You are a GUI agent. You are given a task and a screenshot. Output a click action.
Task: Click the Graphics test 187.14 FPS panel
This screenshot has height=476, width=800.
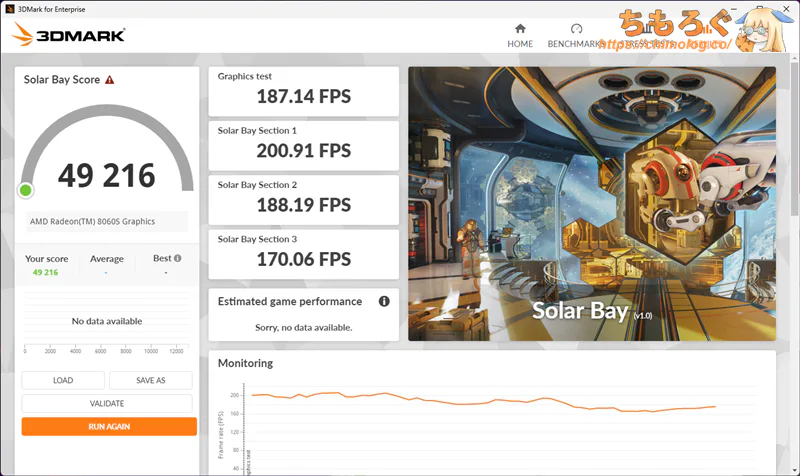point(303,90)
